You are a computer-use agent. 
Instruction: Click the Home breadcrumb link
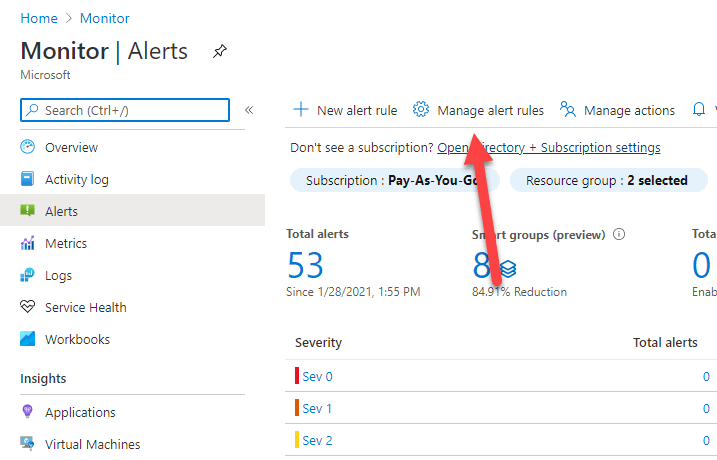click(38, 18)
